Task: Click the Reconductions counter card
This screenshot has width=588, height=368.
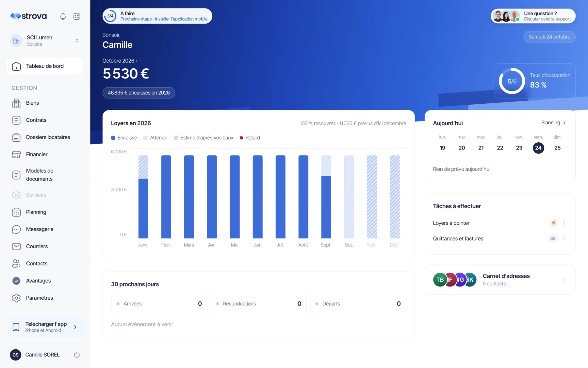Action: click(259, 304)
